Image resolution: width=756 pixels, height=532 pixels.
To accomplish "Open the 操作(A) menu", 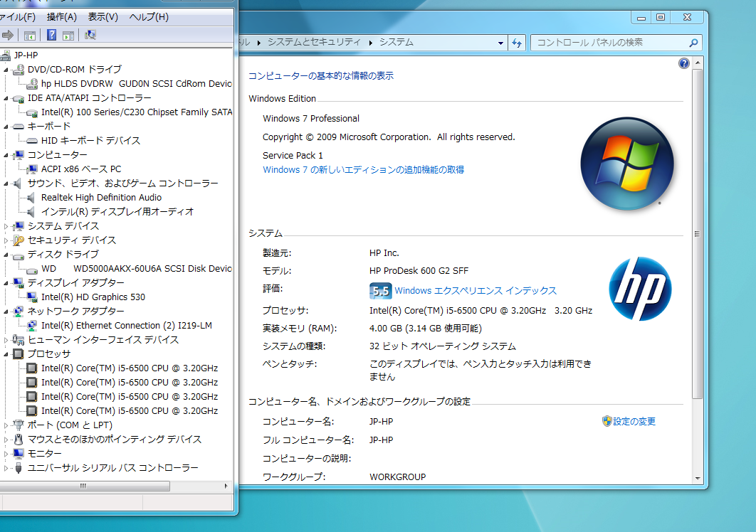I will [62, 17].
